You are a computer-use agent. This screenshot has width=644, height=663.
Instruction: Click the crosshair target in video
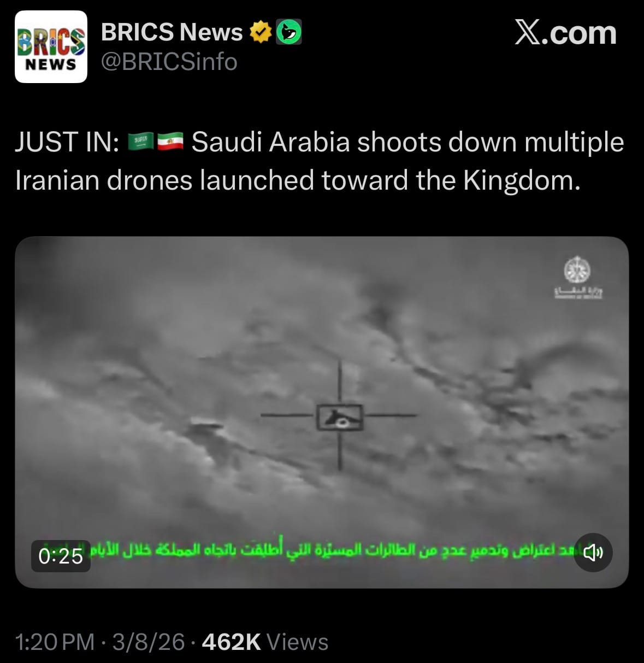[x=339, y=415]
